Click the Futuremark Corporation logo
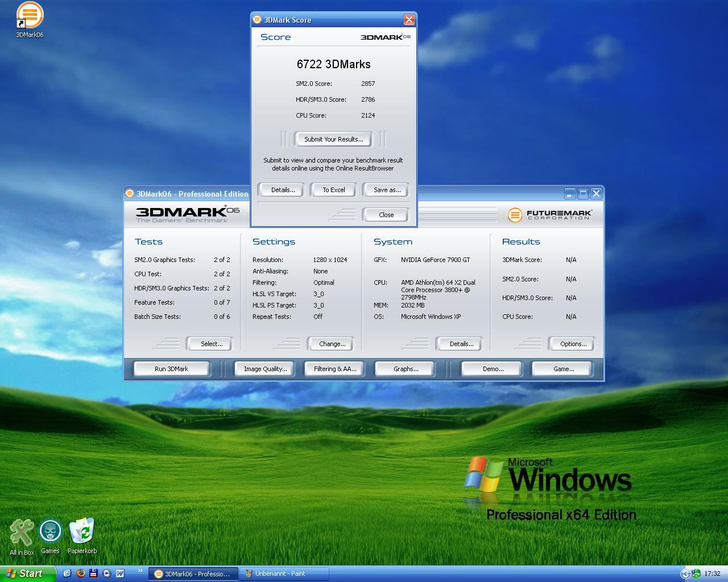 coord(549,215)
